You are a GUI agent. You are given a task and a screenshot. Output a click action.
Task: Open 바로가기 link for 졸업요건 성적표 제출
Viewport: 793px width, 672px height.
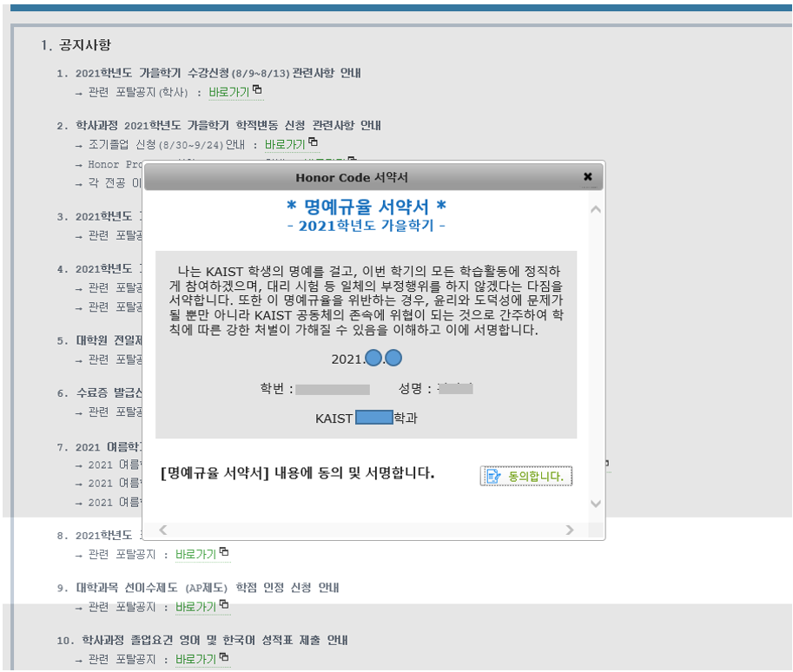click(195, 659)
